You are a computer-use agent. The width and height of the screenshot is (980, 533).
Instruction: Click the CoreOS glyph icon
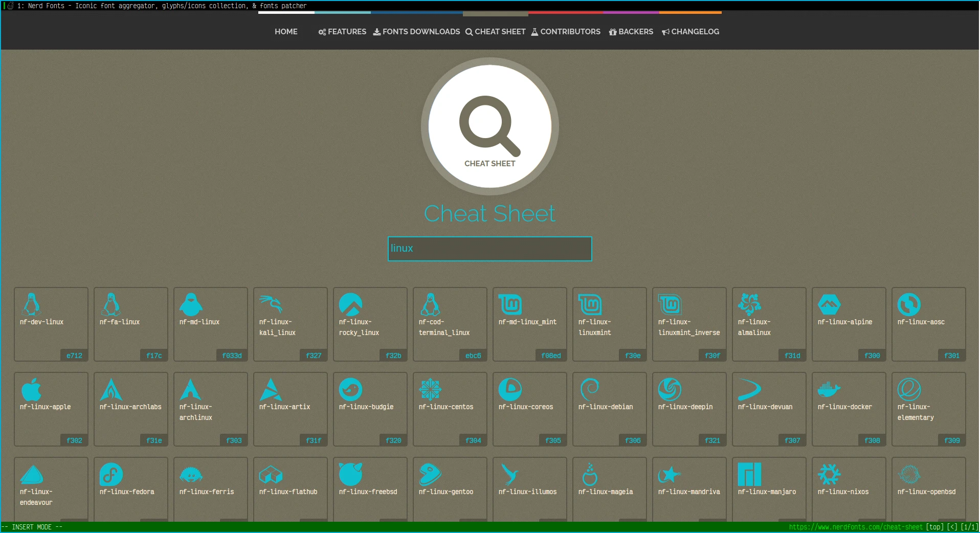point(510,389)
